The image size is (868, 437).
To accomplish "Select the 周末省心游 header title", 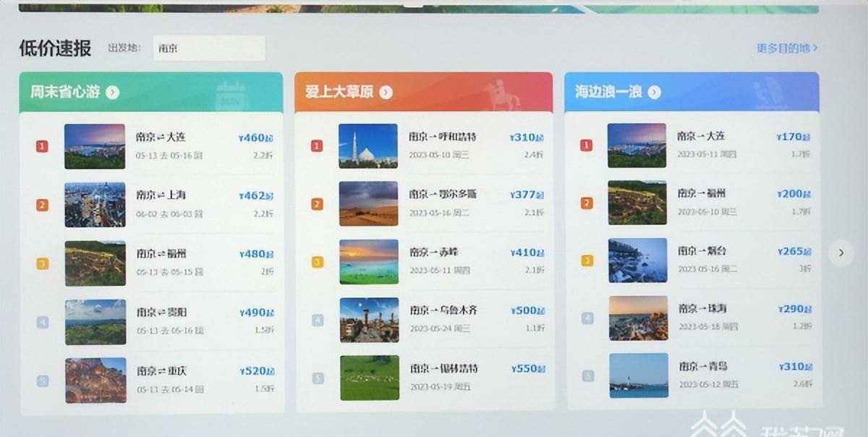I will coord(65,92).
